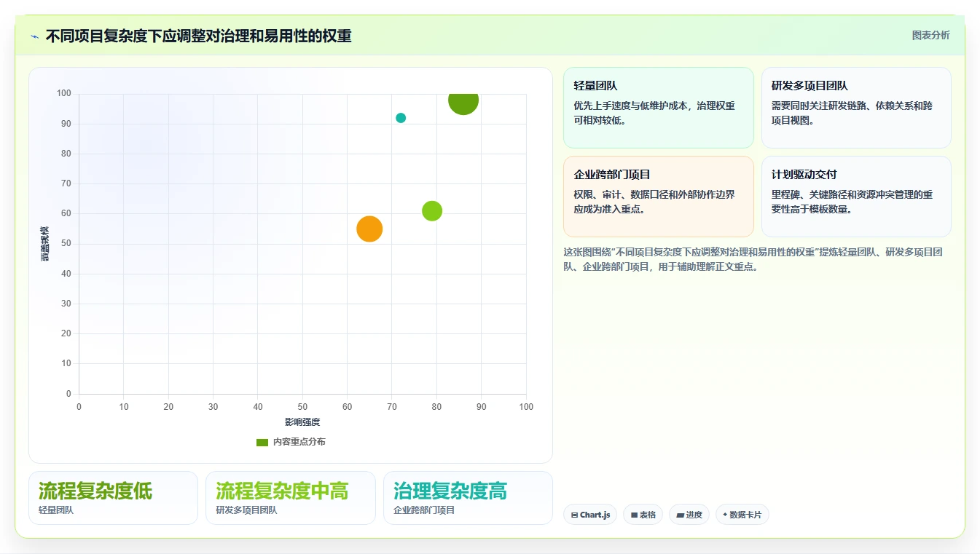Image resolution: width=980 pixels, height=554 pixels.
Task: Click the 进度 tag chip
Action: [689, 515]
